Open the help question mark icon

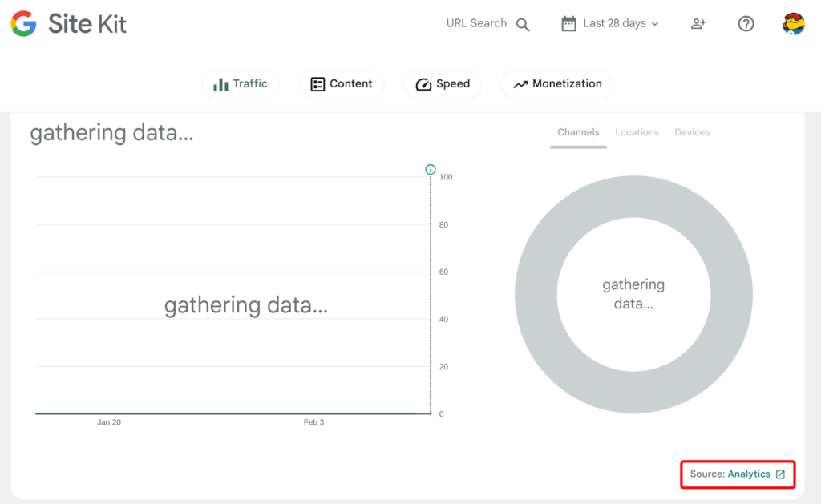point(746,24)
